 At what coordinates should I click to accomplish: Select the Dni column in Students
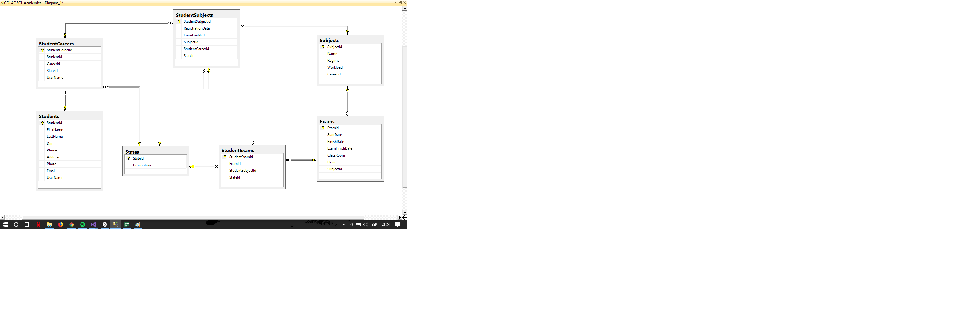[x=69, y=144]
